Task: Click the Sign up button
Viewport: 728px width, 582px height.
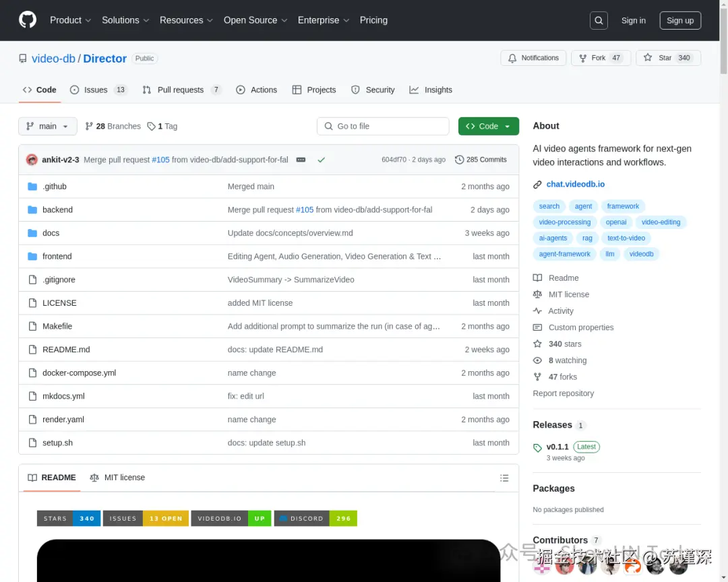Action: tap(679, 20)
